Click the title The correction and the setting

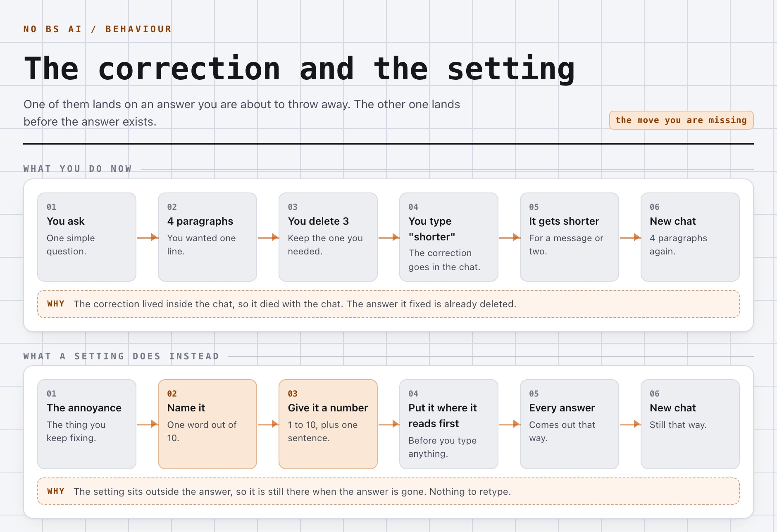click(x=299, y=69)
